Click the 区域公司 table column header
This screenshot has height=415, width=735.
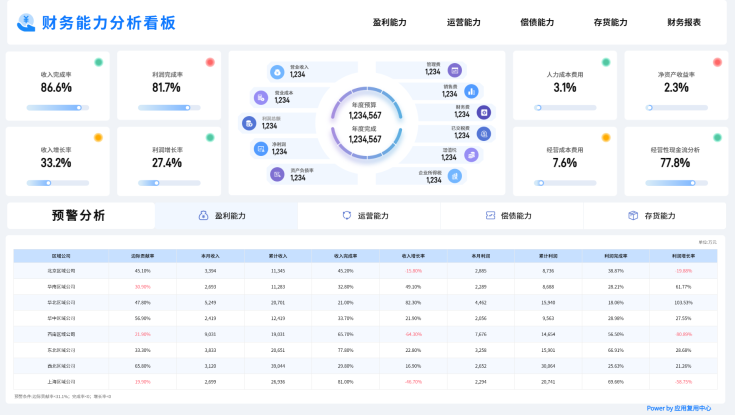click(x=63, y=256)
